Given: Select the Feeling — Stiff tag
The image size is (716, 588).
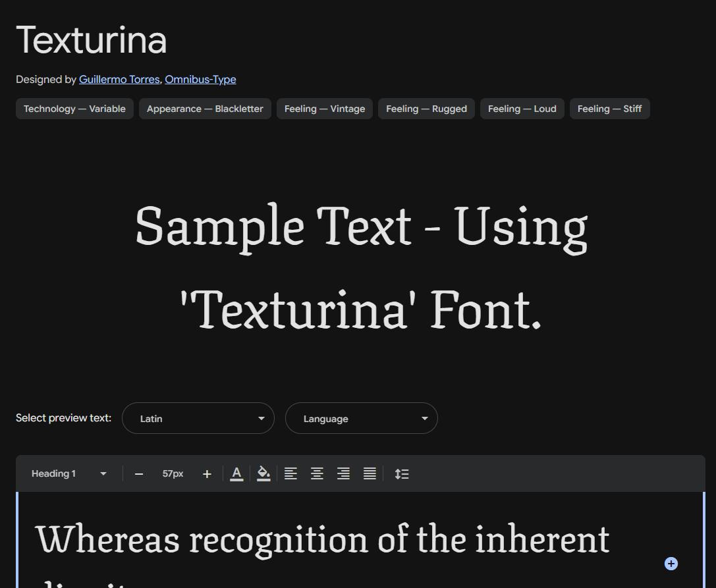Looking at the screenshot, I should click(x=609, y=109).
